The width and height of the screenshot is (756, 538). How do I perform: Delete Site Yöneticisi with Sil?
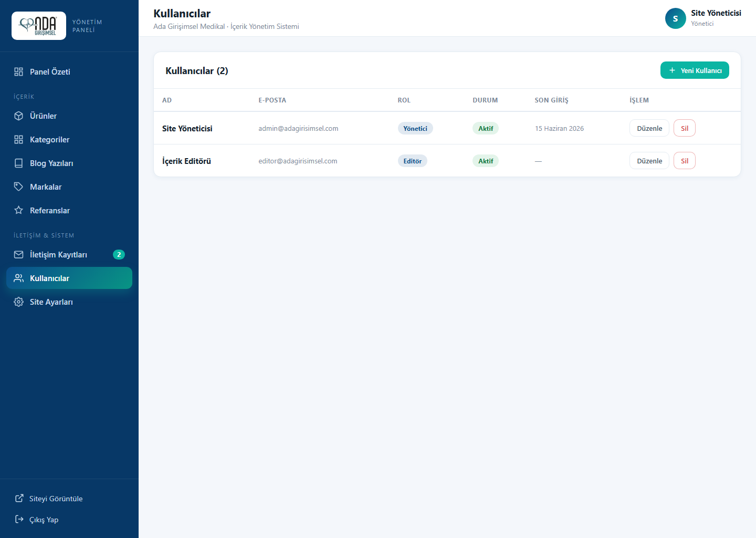(685, 128)
